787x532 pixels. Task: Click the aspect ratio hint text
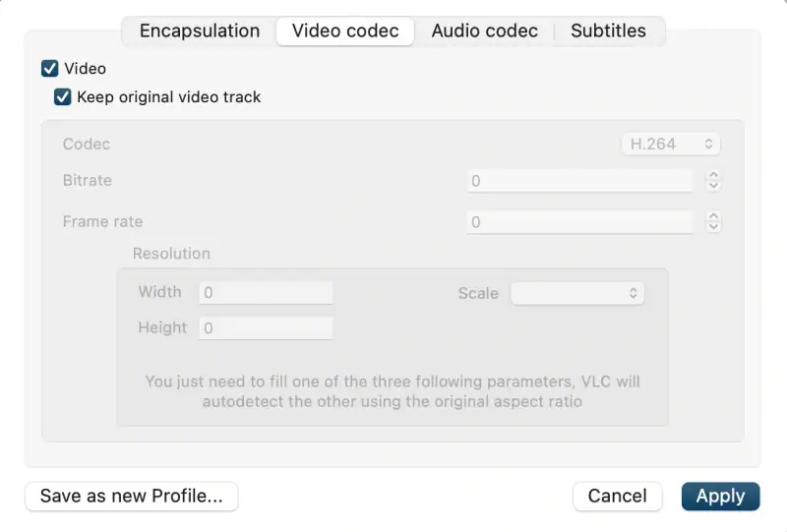(393, 391)
